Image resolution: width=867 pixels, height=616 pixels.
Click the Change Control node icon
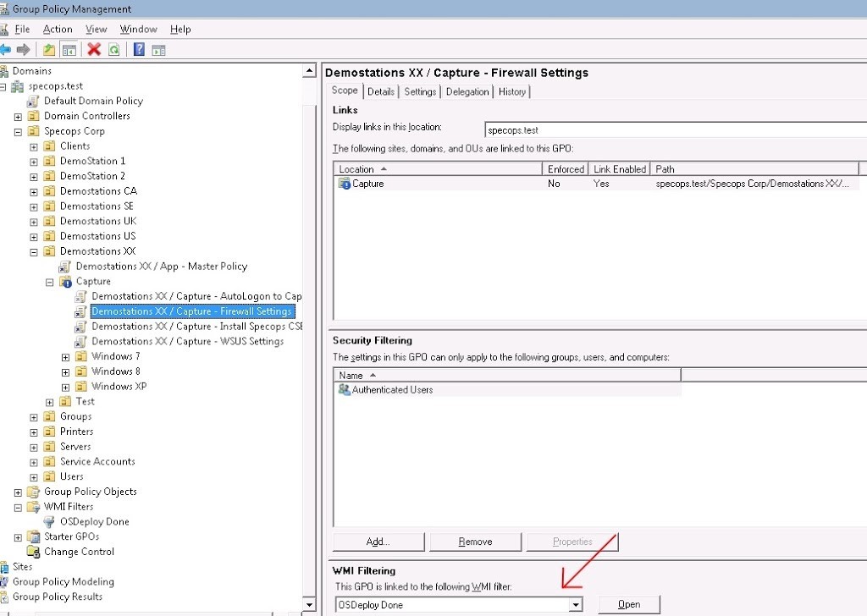pos(34,552)
